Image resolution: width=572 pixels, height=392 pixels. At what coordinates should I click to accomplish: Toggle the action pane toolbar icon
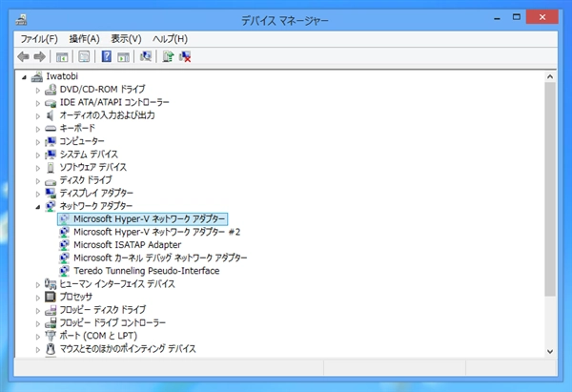tap(123, 56)
